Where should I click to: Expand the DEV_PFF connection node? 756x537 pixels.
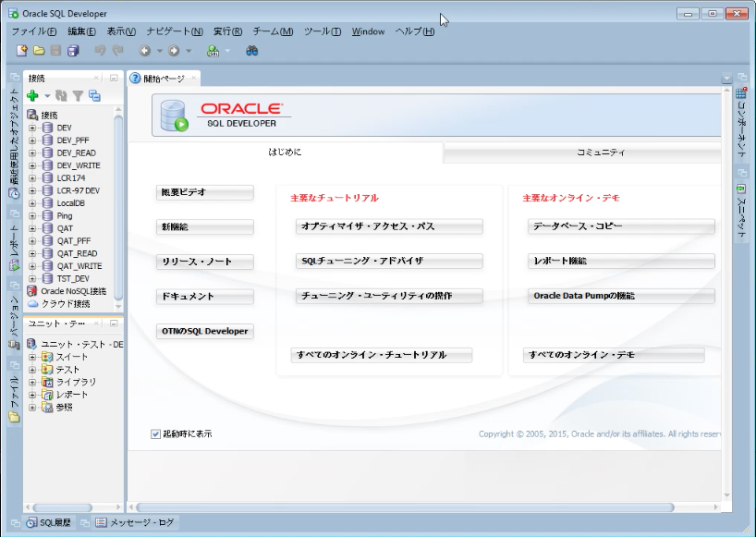coord(32,140)
